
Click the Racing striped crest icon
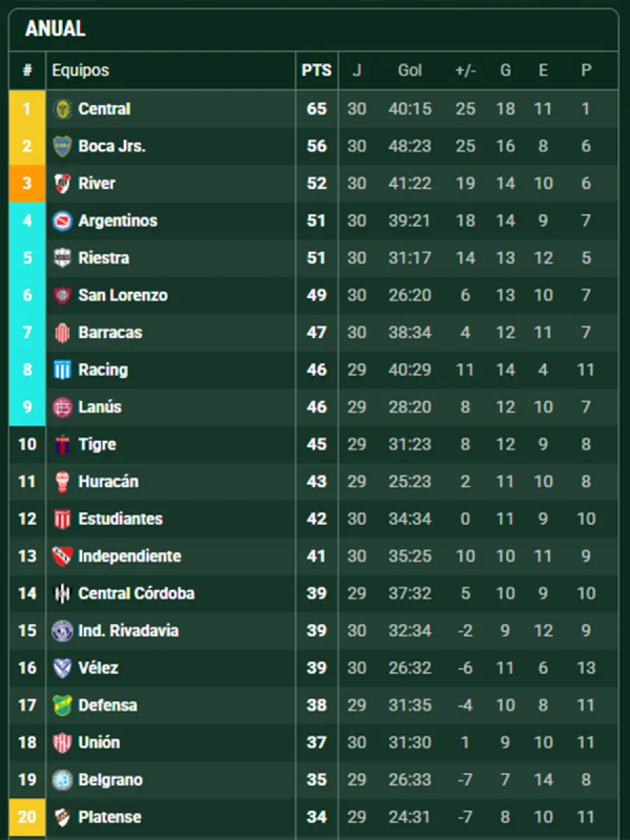(62, 370)
